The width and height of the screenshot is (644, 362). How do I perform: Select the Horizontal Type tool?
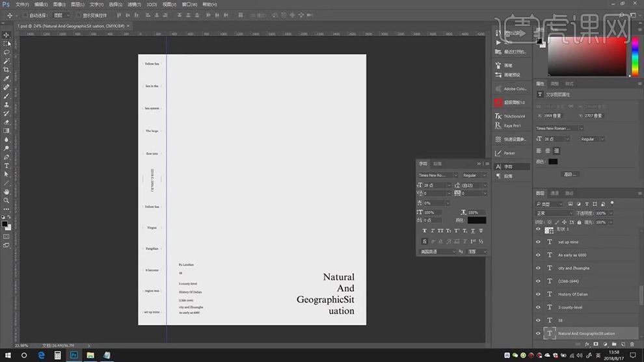[6, 166]
